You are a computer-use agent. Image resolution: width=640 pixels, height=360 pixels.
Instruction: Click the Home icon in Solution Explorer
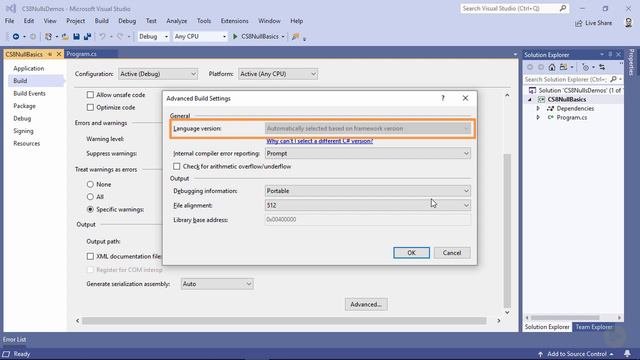tap(552, 67)
